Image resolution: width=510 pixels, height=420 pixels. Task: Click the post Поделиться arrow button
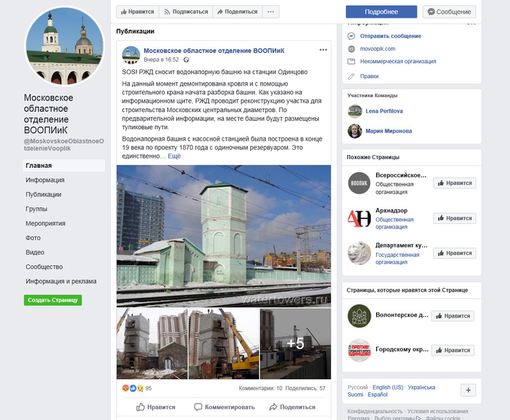(x=292, y=407)
